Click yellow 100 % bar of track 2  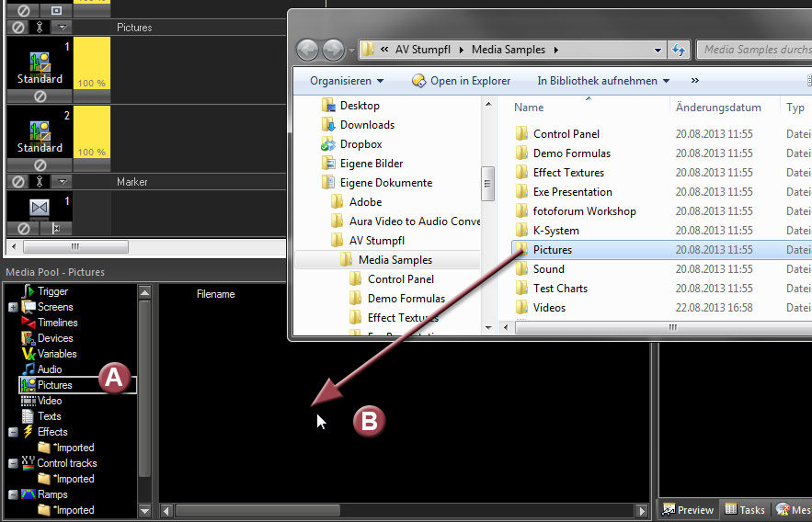tap(92, 132)
